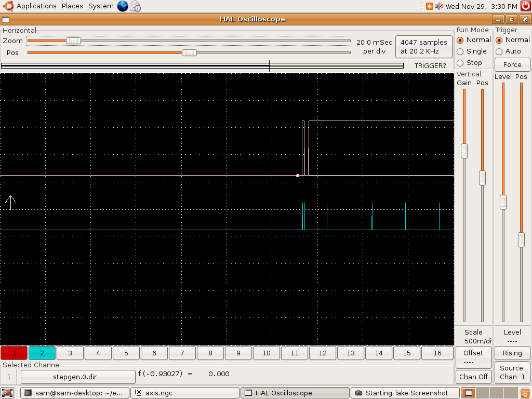Switch to HAL Oscilloscope taskbar item

295,393
